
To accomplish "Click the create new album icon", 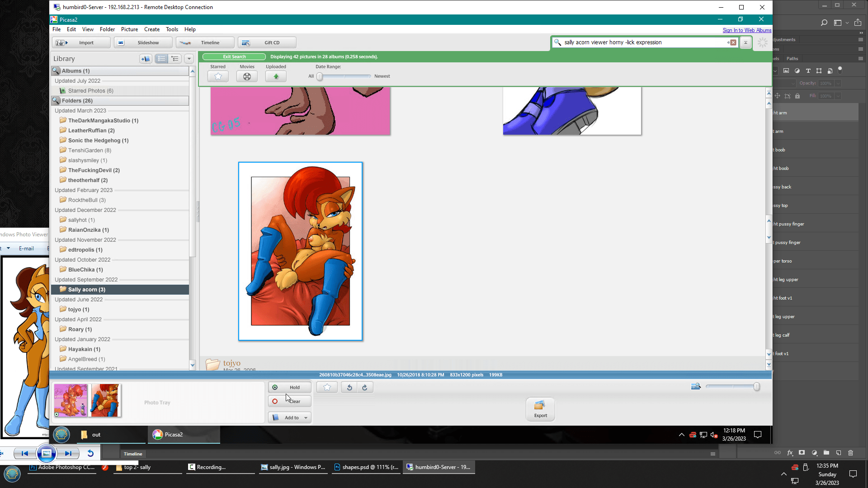I will point(146,59).
